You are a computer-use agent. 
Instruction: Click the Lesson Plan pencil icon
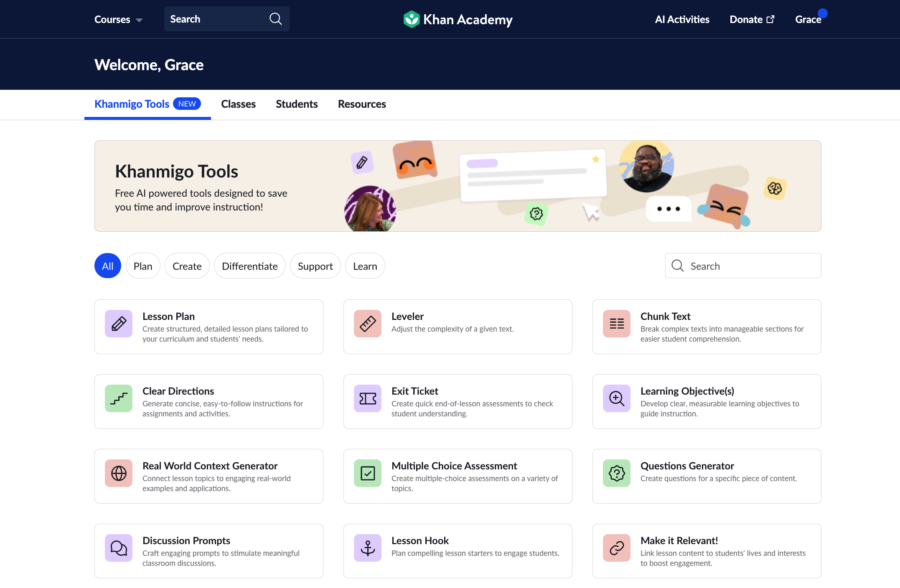click(119, 324)
